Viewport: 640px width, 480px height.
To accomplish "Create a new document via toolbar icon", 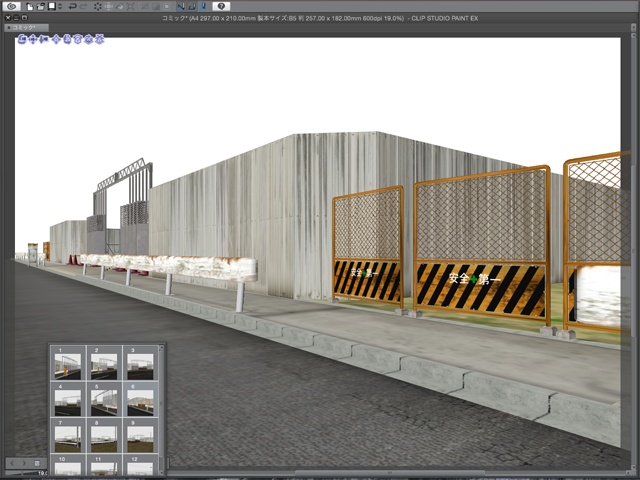I will tap(30, 7).
